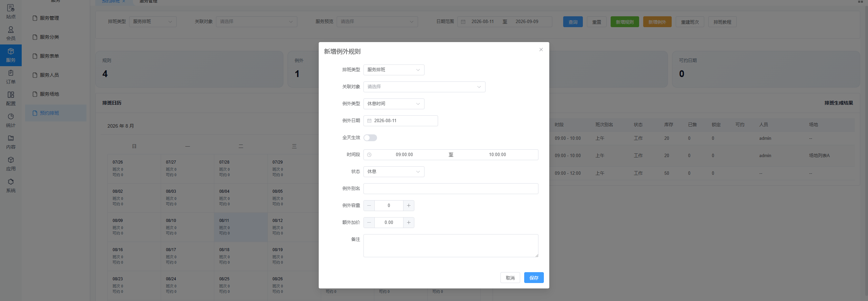Image resolution: width=868 pixels, height=301 pixels.
Task: Open the 系统 sidebar section
Action: [11, 186]
